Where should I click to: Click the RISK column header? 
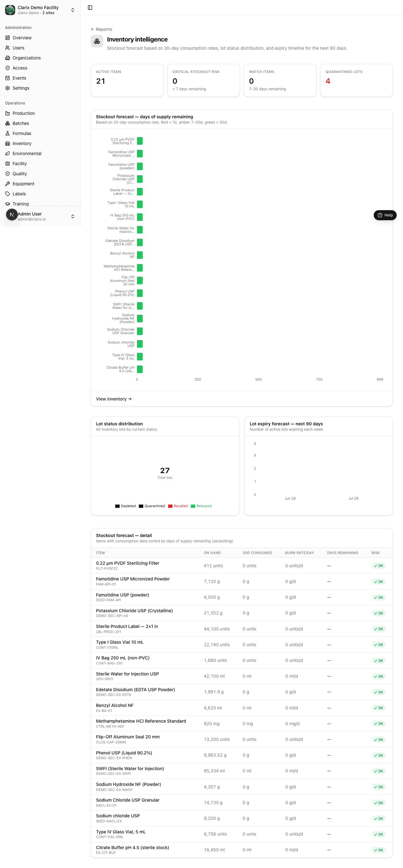[x=375, y=553]
